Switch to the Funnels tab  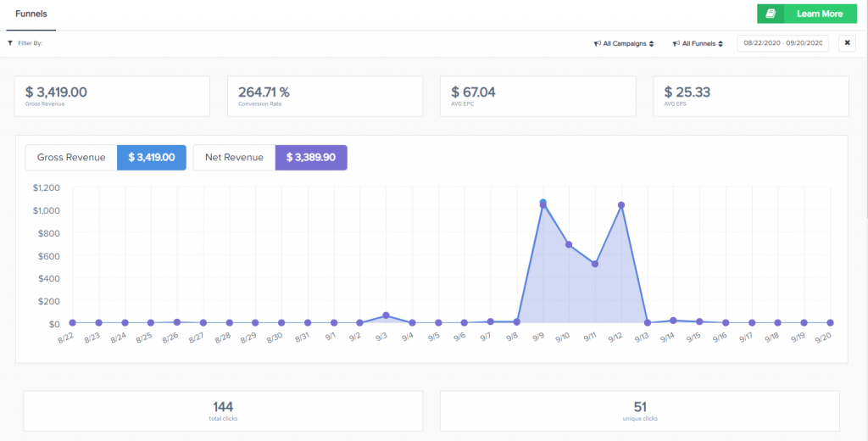point(31,14)
